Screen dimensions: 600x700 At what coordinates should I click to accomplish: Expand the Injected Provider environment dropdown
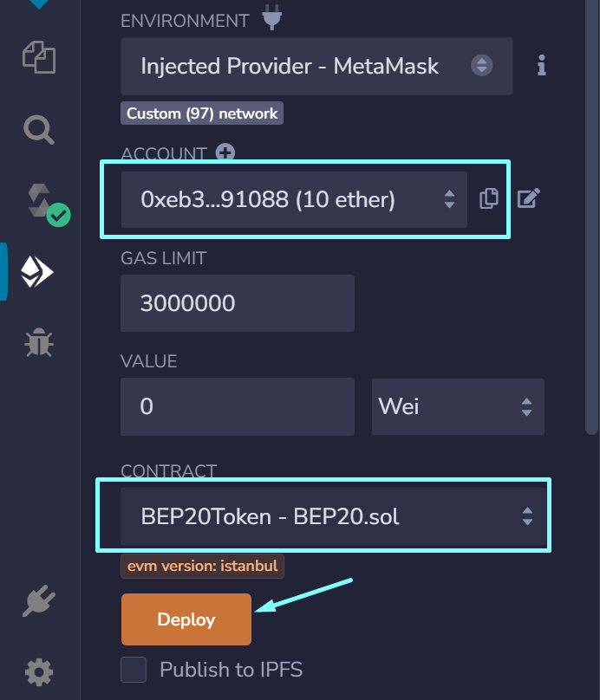coord(316,66)
